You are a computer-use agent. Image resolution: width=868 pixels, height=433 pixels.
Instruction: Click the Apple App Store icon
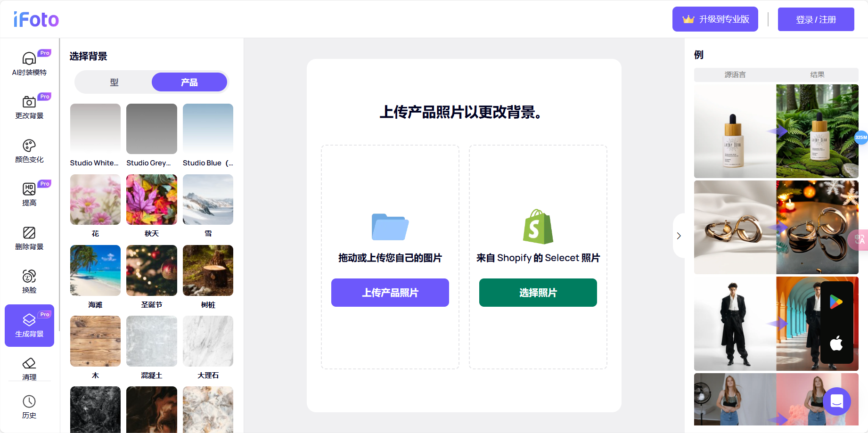pos(836,343)
